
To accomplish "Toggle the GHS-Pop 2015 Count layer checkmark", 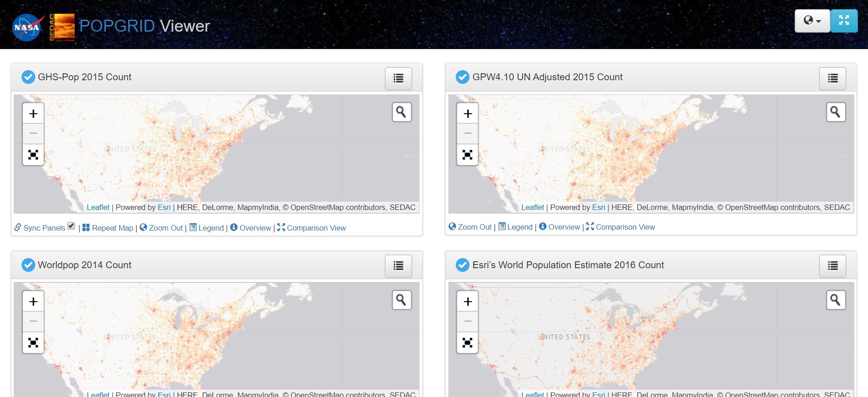I will (28, 77).
